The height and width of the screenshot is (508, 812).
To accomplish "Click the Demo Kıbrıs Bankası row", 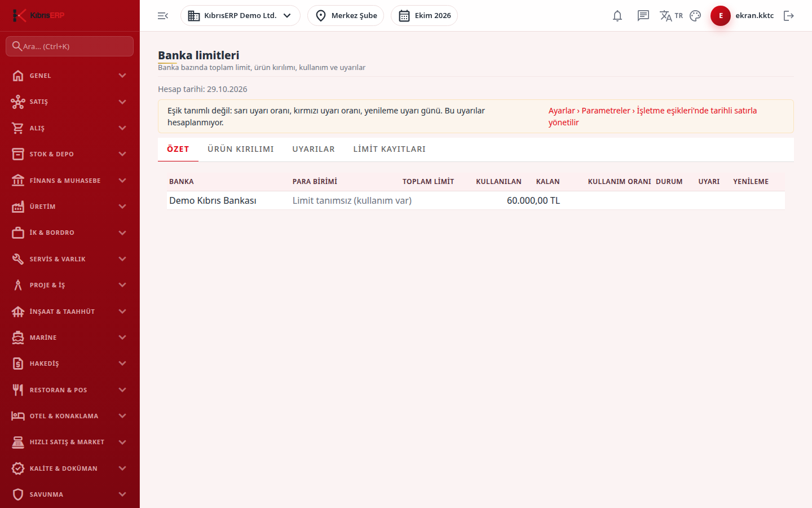I will [476, 200].
